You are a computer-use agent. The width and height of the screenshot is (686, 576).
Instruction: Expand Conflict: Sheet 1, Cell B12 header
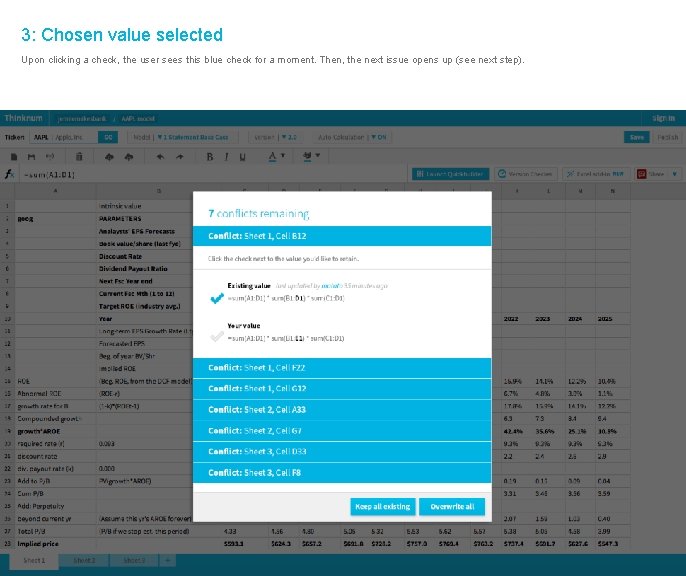342,236
